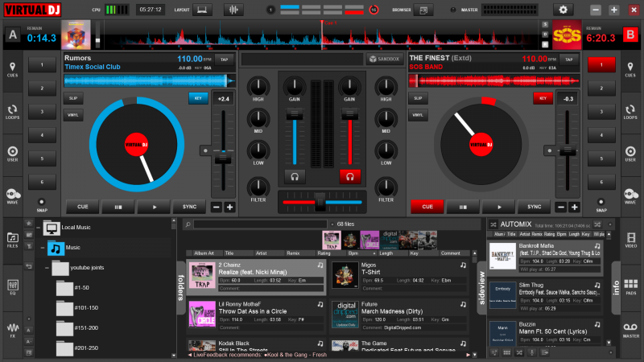Trigger hot cue 1 on deck B

click(x=601, y=65)
